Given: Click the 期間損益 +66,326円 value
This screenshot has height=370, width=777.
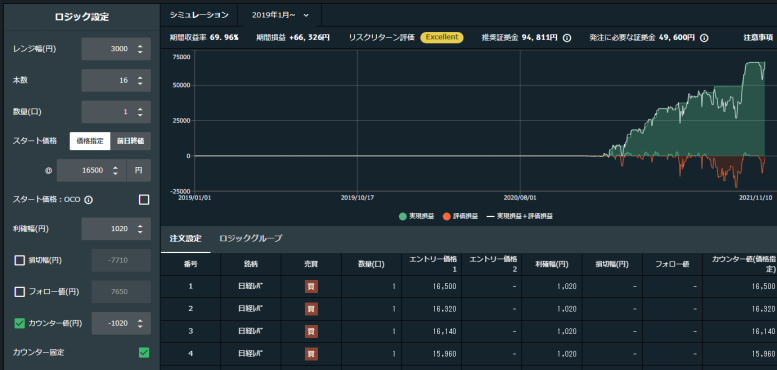Looking at the screenshot, I should point(310,38).
